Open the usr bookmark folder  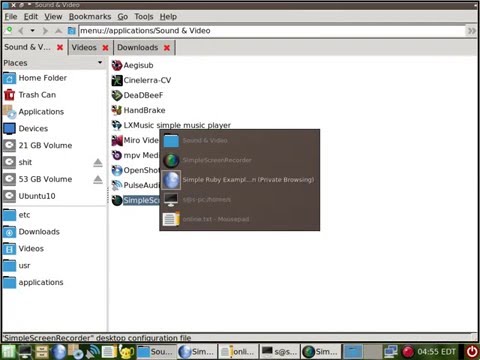[24, 266]
